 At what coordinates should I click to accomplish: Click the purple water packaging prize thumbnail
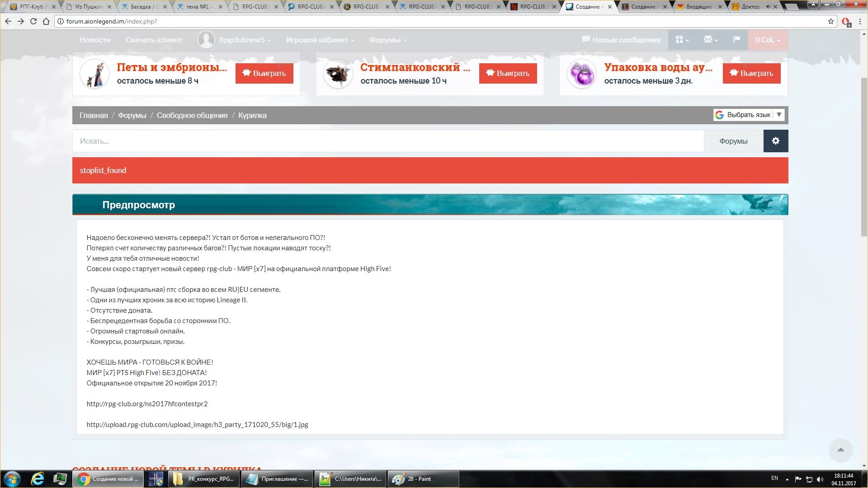tap(581, 74)
